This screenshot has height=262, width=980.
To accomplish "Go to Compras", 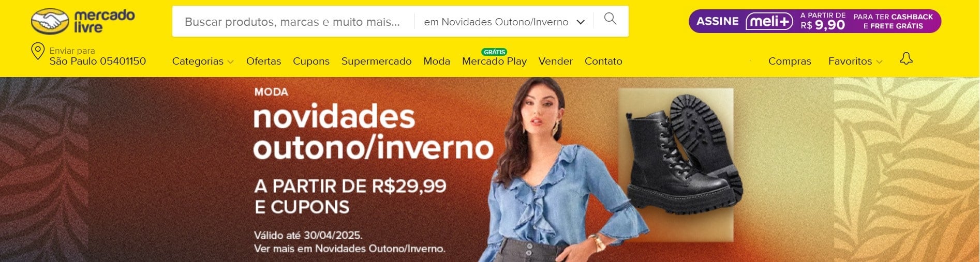I will tap(790, 61).
